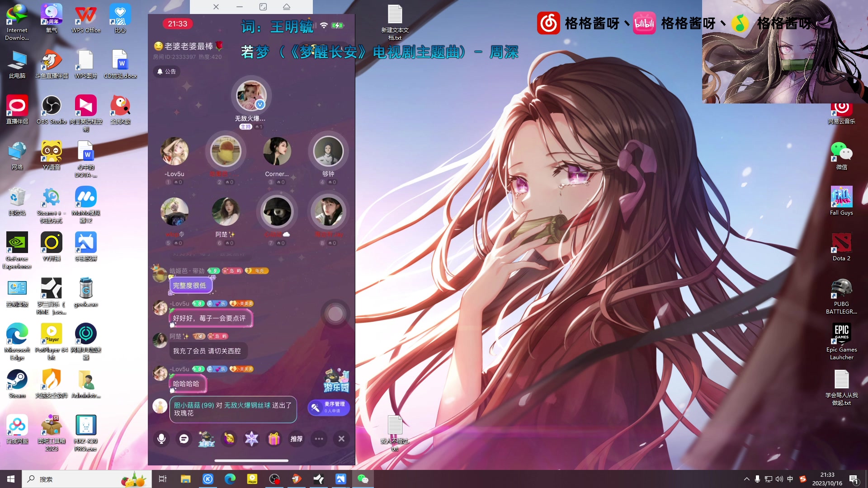Toggle 中 input method indicator
Viewport: 868px width, 488px height.
click(x=790, y=479)
